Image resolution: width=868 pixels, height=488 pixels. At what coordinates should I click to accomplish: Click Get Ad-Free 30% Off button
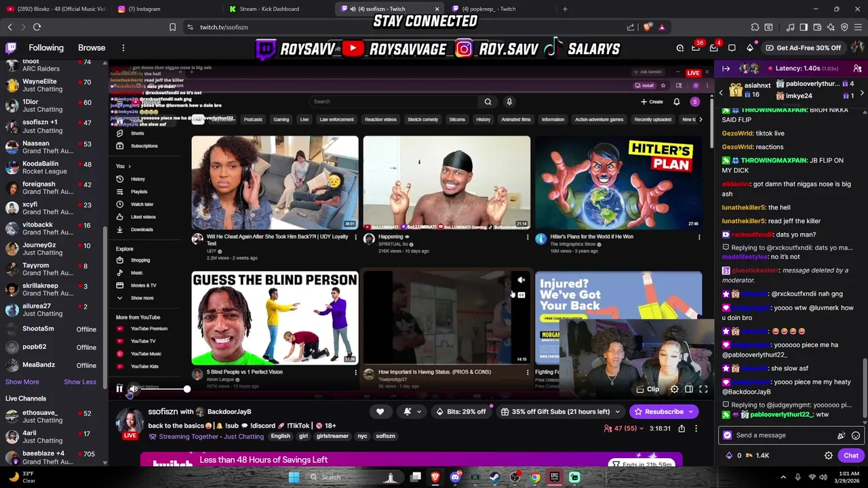(x=803, y=48)
